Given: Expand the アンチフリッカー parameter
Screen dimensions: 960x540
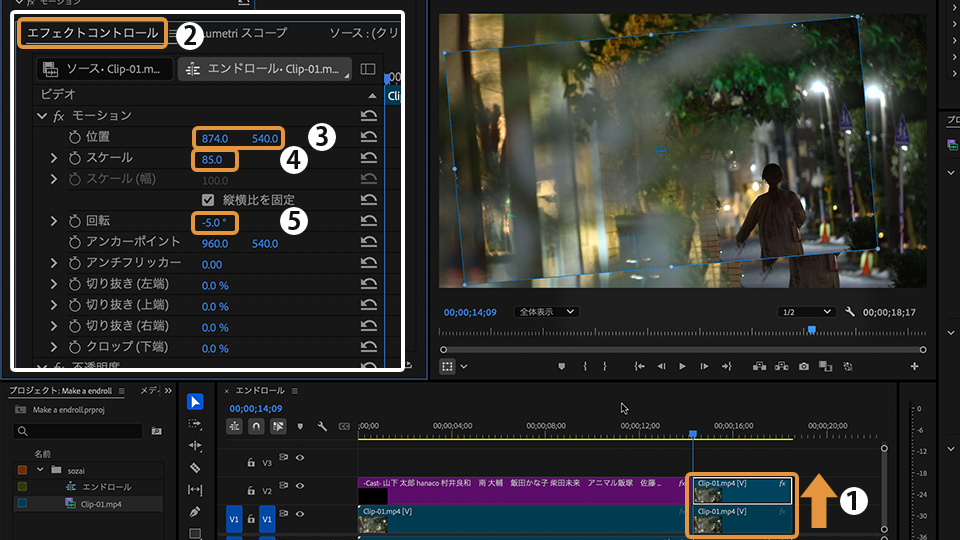Looking at the screenshot, I should click(x=54, y=263).
